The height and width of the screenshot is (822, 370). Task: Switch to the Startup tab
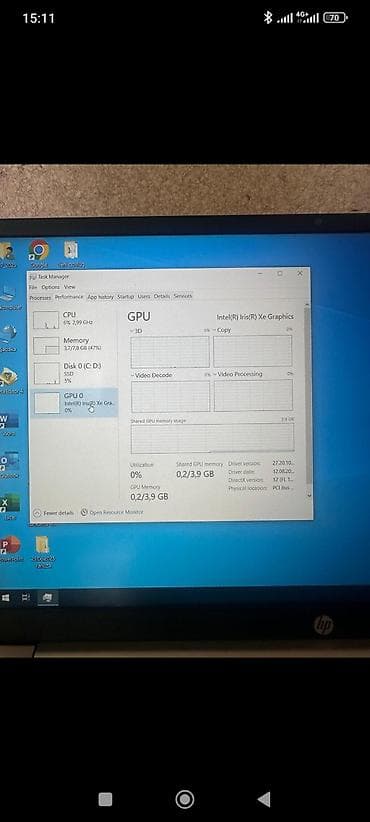[x=126, y=297]
